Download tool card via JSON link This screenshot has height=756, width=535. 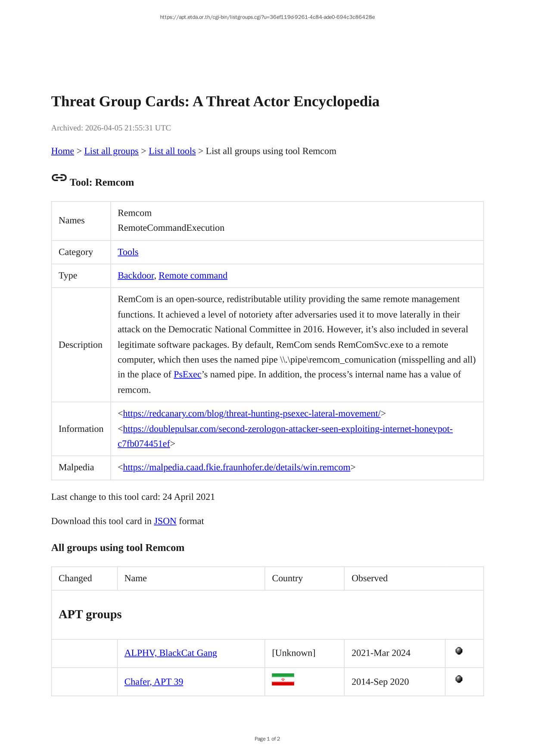tap(165, 521)
